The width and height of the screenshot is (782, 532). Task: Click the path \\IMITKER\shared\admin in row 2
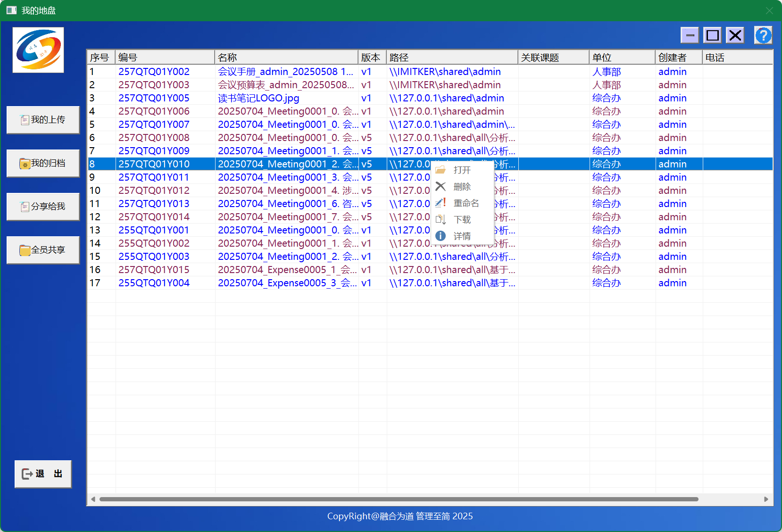tap(445, 85)
